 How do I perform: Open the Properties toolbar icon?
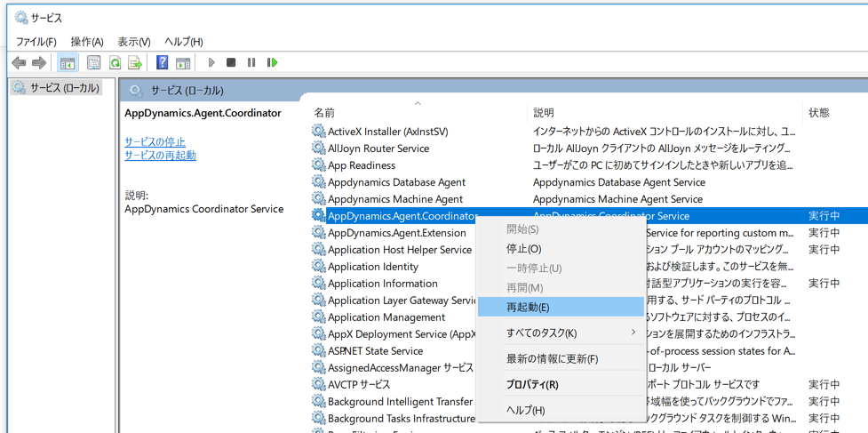point(93,63)
